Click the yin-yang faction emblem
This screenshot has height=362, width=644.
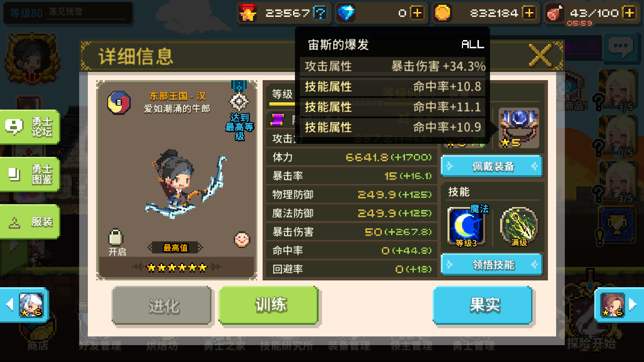pos(119,102)
